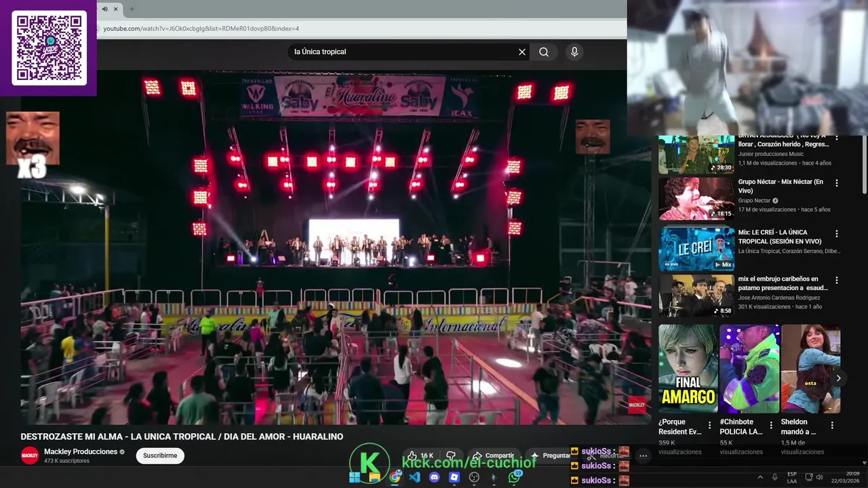
Task: Open Grupo Néctar - Mix Néctar title
Action: click(781, 186)
